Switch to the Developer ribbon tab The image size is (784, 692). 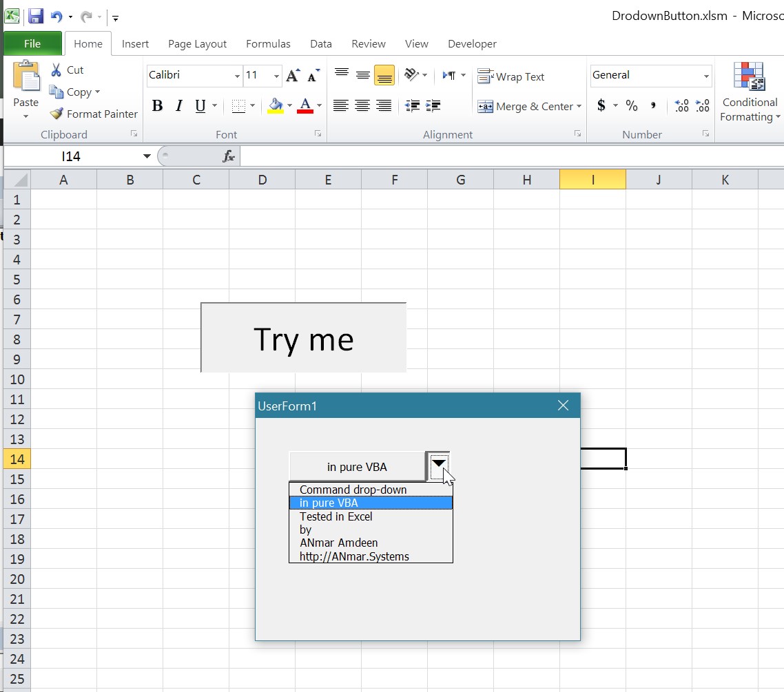472,44
